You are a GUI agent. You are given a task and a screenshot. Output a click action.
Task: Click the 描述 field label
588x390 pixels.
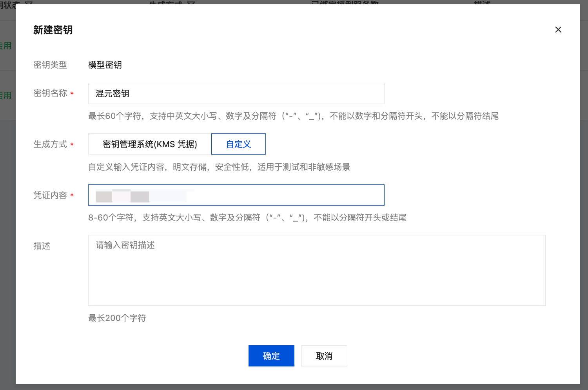coord(42,246)
